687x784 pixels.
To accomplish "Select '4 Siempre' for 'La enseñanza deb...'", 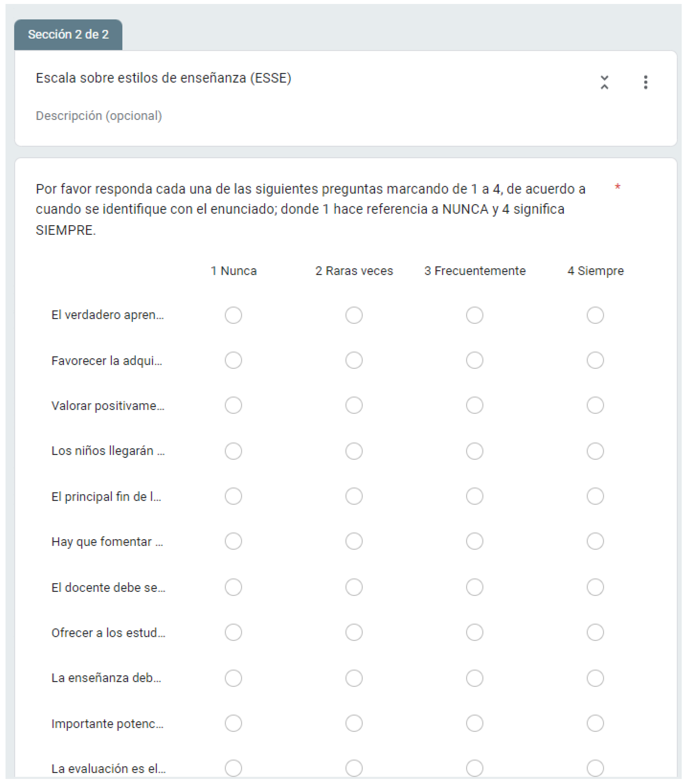I will tap(595, 678).
